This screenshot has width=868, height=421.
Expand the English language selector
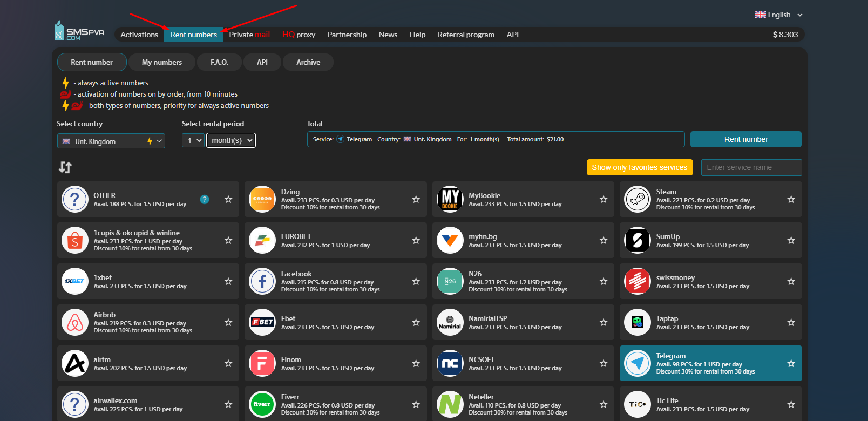779,15
